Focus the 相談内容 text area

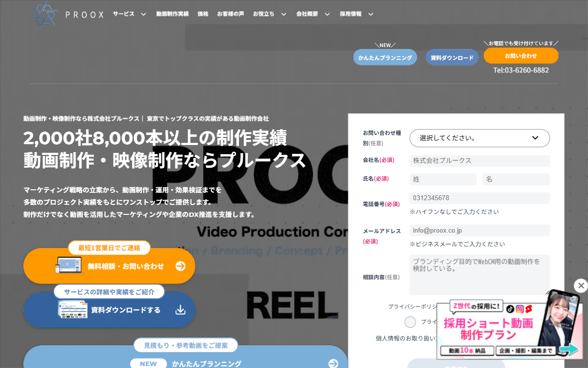[480, 275]
